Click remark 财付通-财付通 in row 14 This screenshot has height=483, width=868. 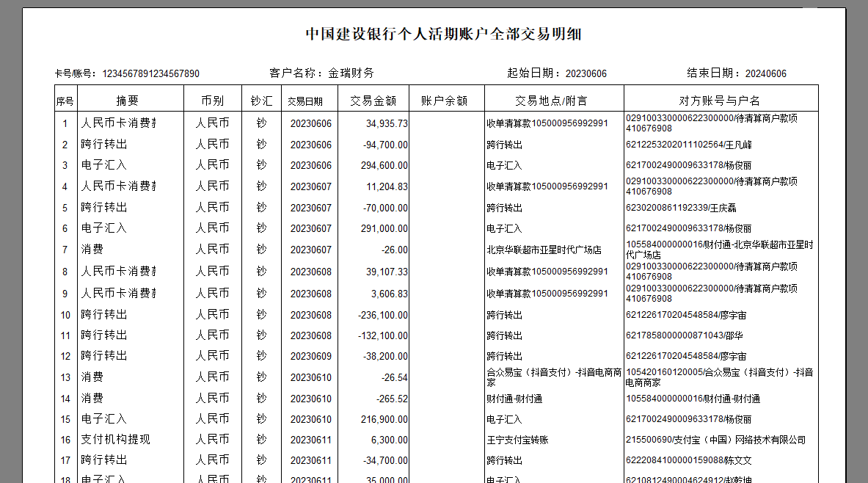tap(514, 399)
